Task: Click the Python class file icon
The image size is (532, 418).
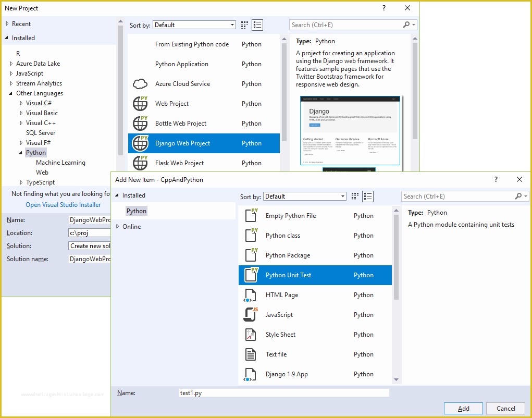Action: [x=252, y=235]
